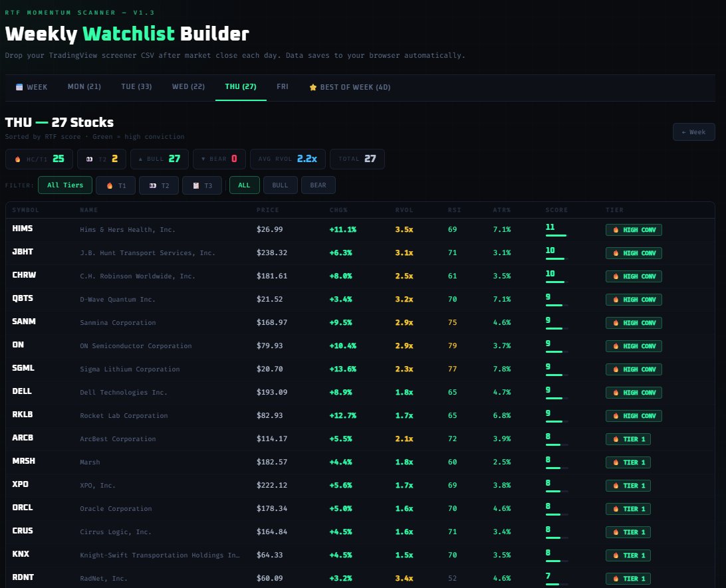The width and height of the screenshot is (726, 588).
Task: Click TIER 1 badge for ARCB
Action: click(x=628, y=439)
